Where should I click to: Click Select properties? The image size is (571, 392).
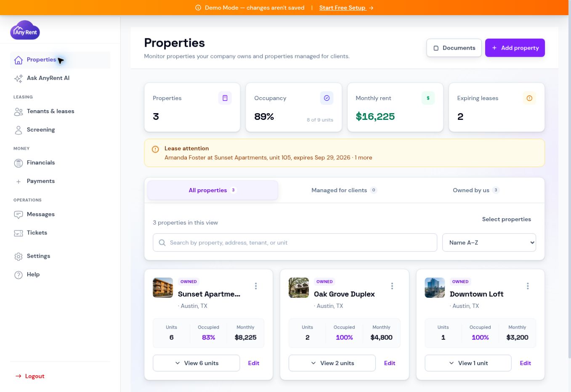[507, 219]
